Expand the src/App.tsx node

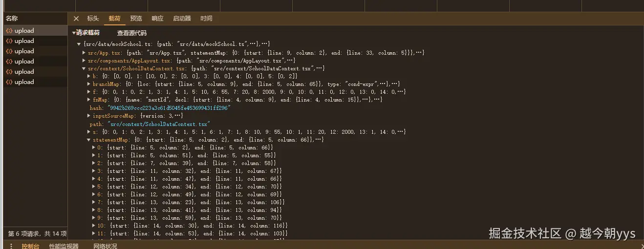coord(84,52)
